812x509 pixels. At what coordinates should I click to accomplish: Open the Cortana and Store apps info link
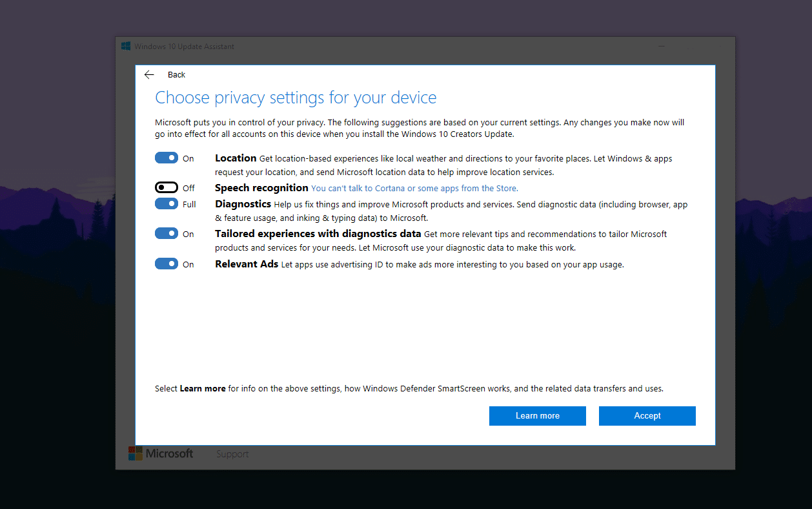point(414,188)
